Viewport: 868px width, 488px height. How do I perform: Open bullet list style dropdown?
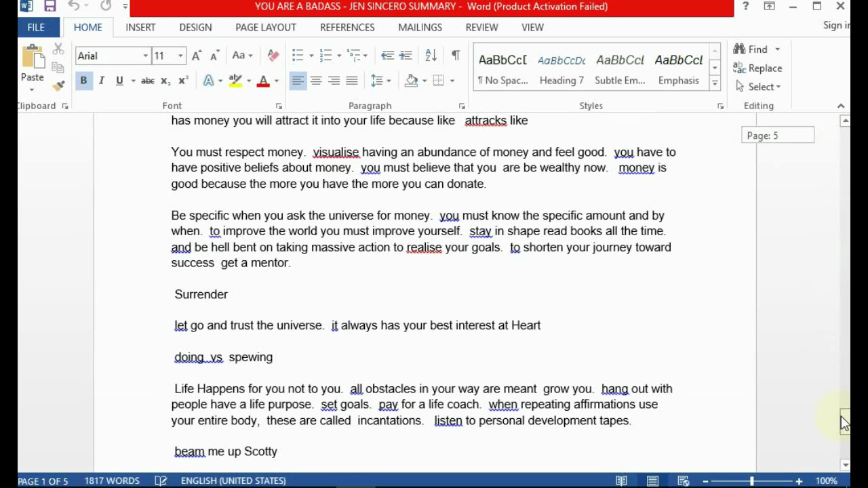(311, 56)
